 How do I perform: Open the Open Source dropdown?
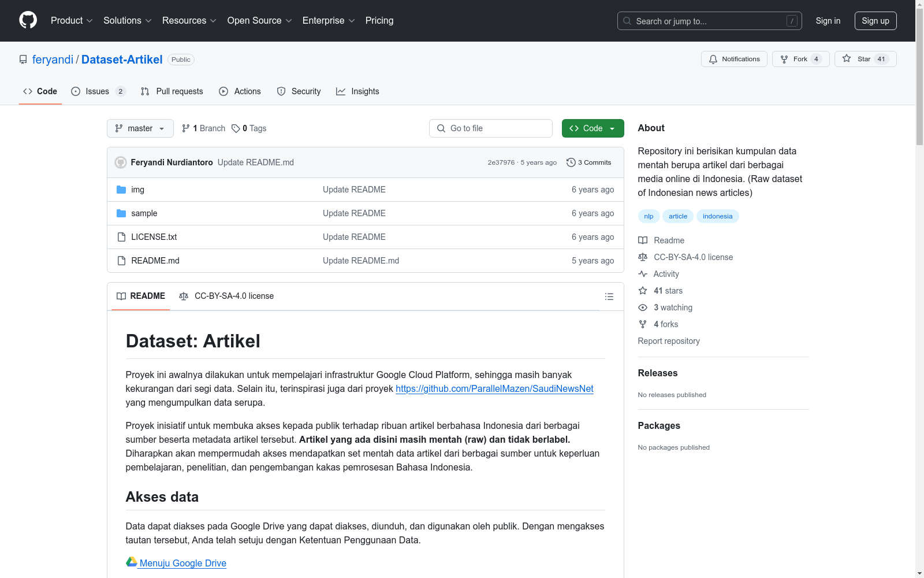point(260,20)
